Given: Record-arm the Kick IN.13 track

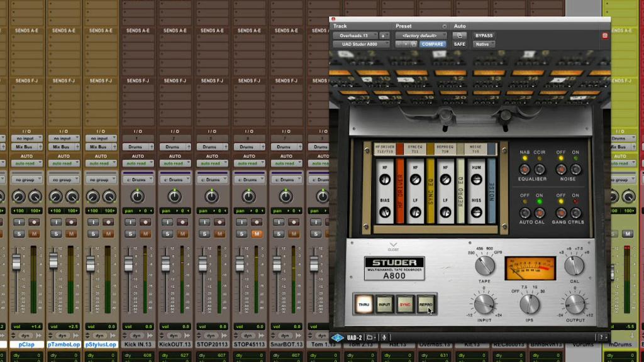Looking at the screenshot, I should pos(145,222).
